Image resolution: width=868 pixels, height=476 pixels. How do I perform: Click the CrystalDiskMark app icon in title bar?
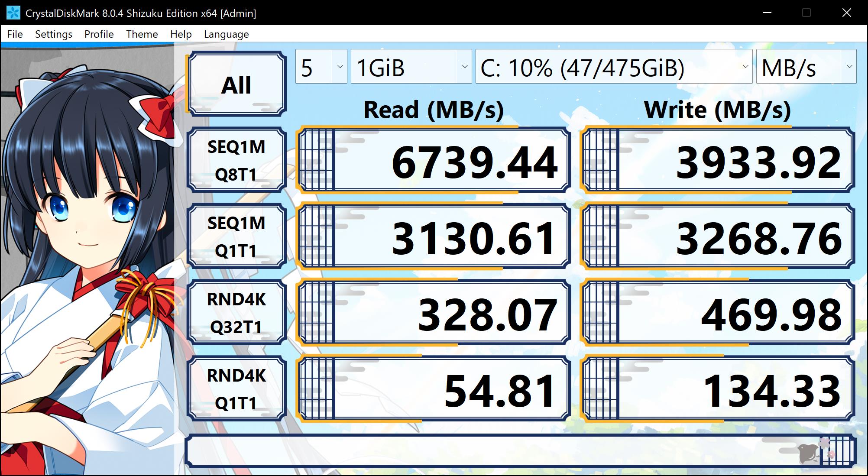tap(13, 13)
